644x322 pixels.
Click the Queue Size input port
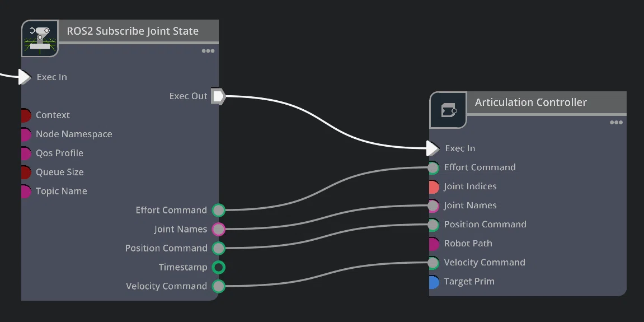[26, 172]
